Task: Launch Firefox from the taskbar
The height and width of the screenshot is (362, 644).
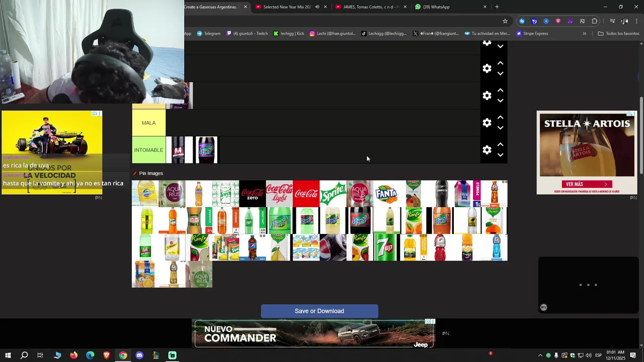Action: (73, 355)
